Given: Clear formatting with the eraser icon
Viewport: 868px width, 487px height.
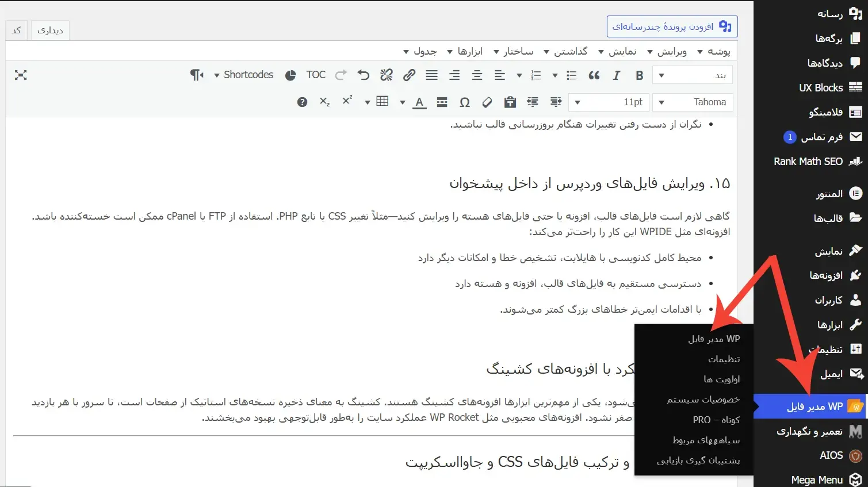Looking at the screenshot, I should (x=487, y=102).
